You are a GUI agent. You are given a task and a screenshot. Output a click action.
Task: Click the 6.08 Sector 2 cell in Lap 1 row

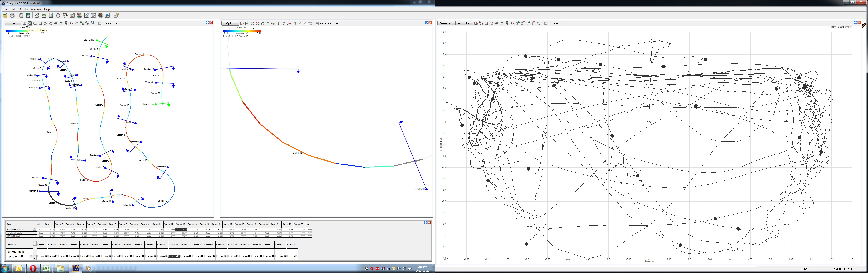52,256
